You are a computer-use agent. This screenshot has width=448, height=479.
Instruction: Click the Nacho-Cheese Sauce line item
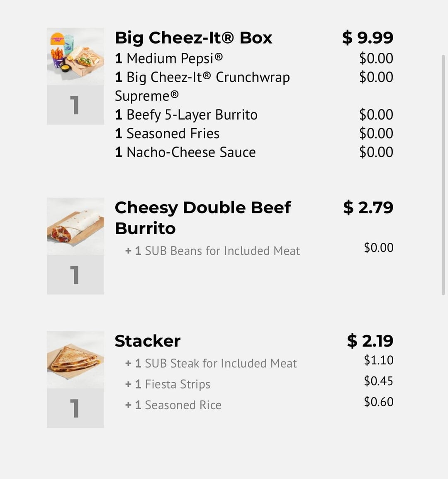[x=185, y=152]
